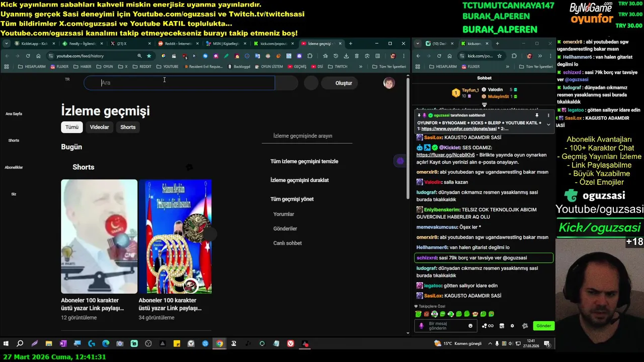Click 'İzleme geçmişinde arayın' search box
The height and width of the screenshot is (362, 644).
pos(307,136)
